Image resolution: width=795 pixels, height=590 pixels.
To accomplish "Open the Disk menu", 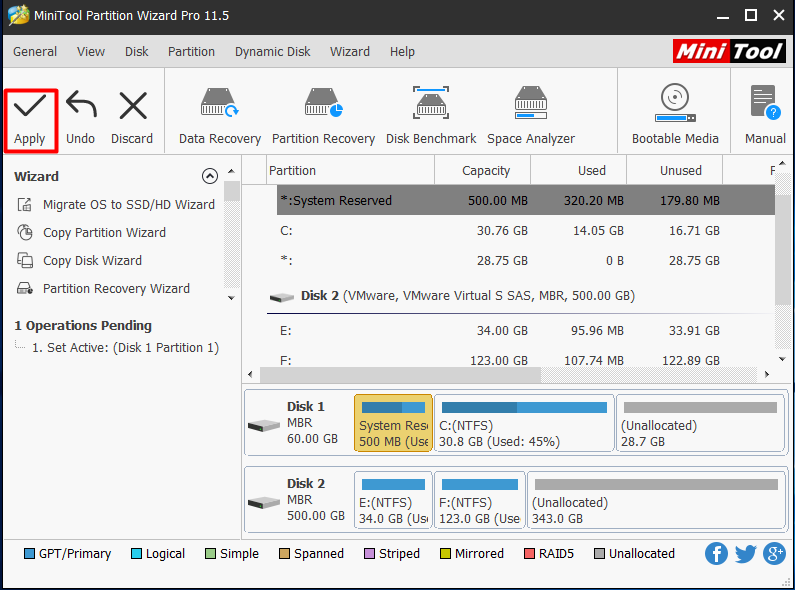I will 136,52.
